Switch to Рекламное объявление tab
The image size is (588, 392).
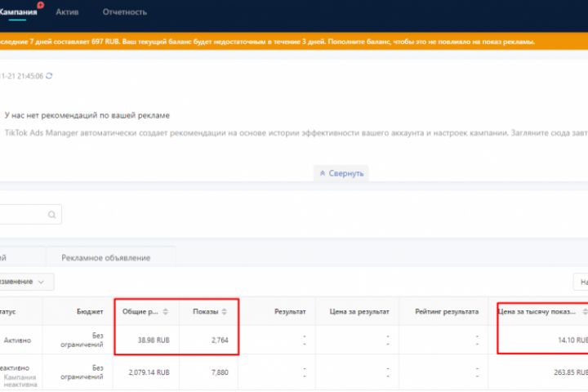(x=105, y=258)
